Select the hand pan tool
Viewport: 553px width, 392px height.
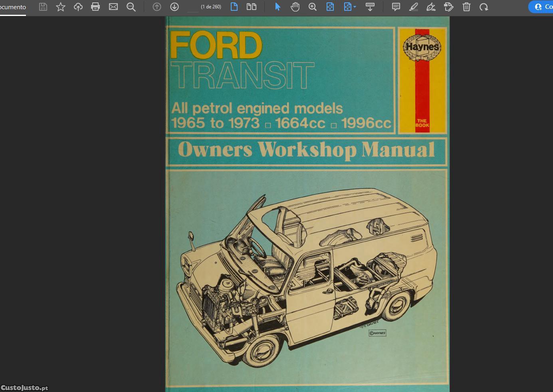click(x=295, y=7)
